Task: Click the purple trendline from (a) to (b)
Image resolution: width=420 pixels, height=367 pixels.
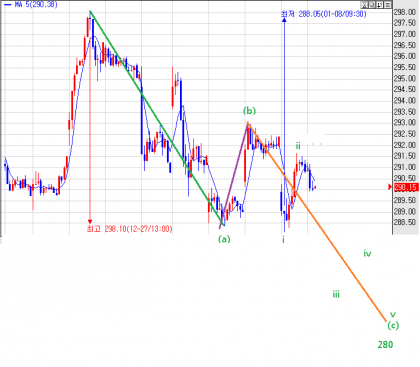Action: 234,176
